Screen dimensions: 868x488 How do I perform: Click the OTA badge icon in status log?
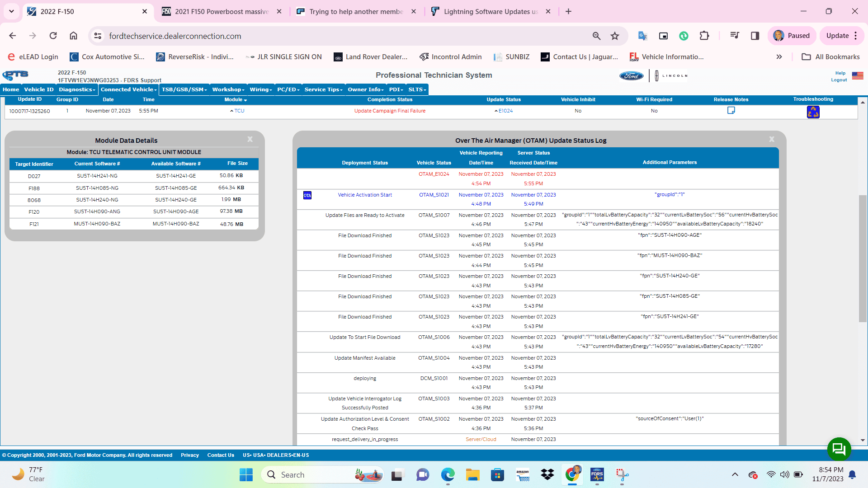tap(307, 195)
